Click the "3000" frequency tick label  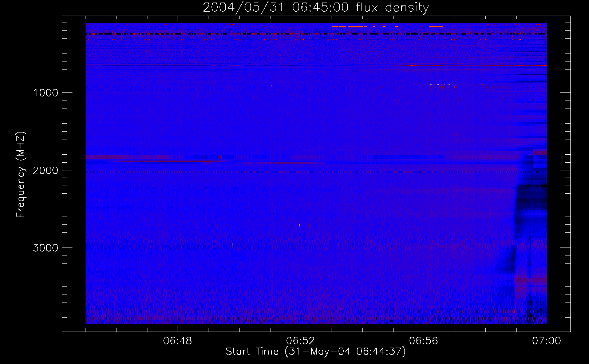(46, 248)
